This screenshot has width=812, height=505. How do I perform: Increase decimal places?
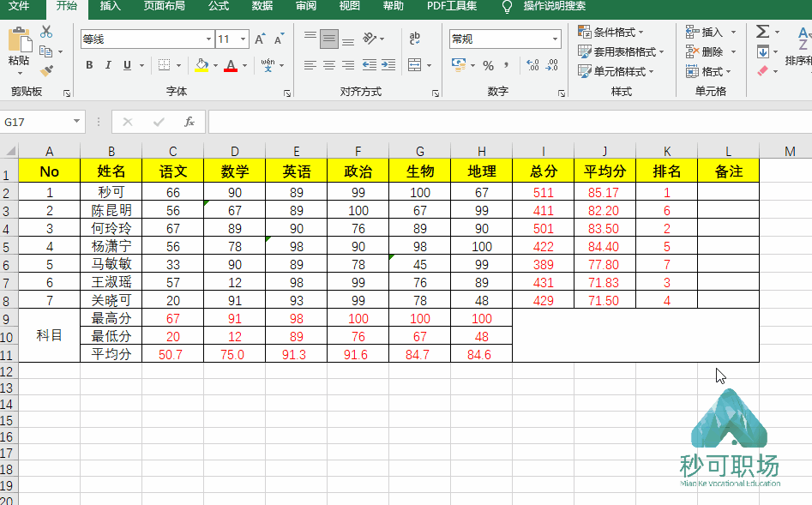click(x=532, y=65)
